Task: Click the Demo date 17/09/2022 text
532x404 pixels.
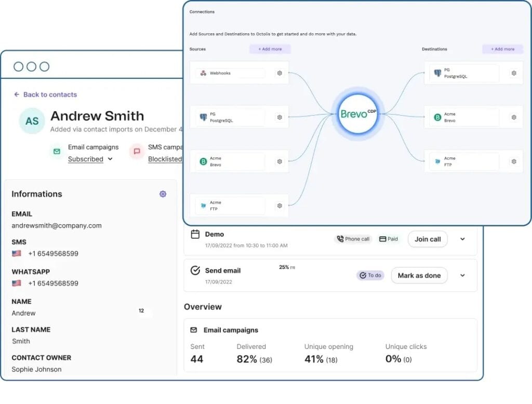Action: pyautogui.click(x=246, y=246)
